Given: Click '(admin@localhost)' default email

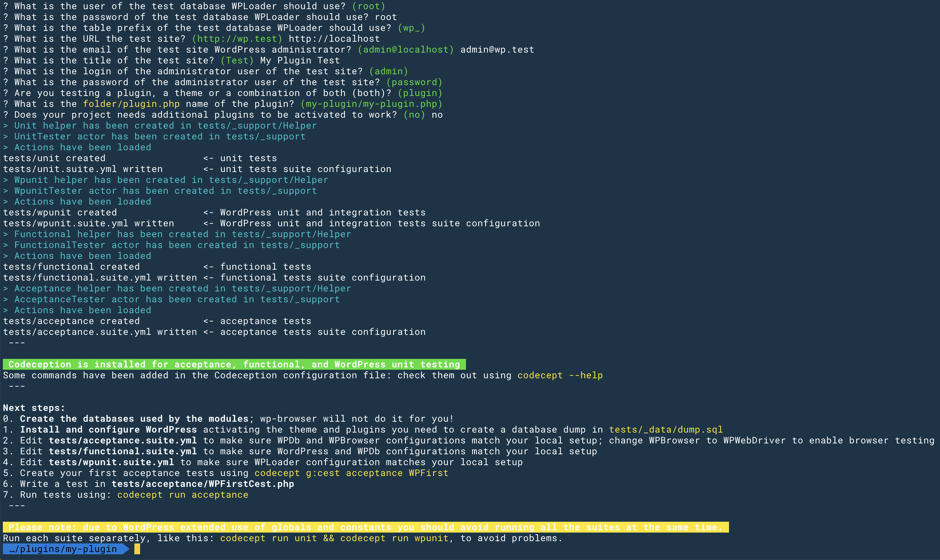Looking at the screenshot, I should pos(406,50).
